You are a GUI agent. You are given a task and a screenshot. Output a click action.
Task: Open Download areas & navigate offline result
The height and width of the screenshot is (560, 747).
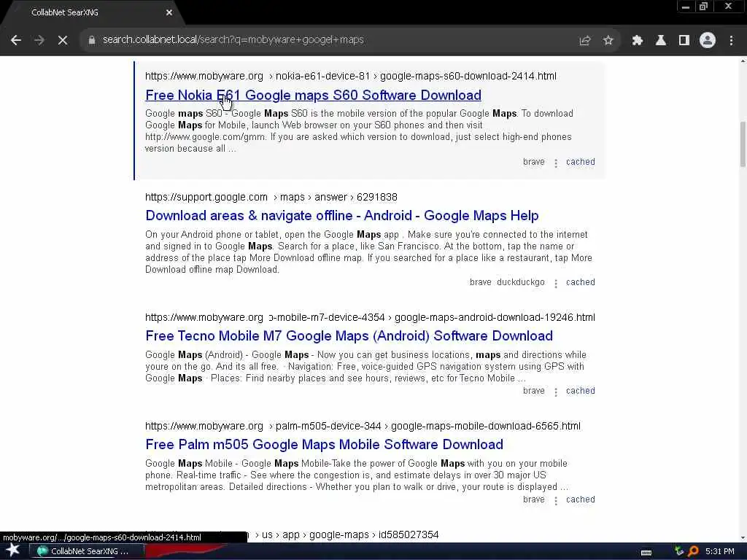(x=342, y=216)
